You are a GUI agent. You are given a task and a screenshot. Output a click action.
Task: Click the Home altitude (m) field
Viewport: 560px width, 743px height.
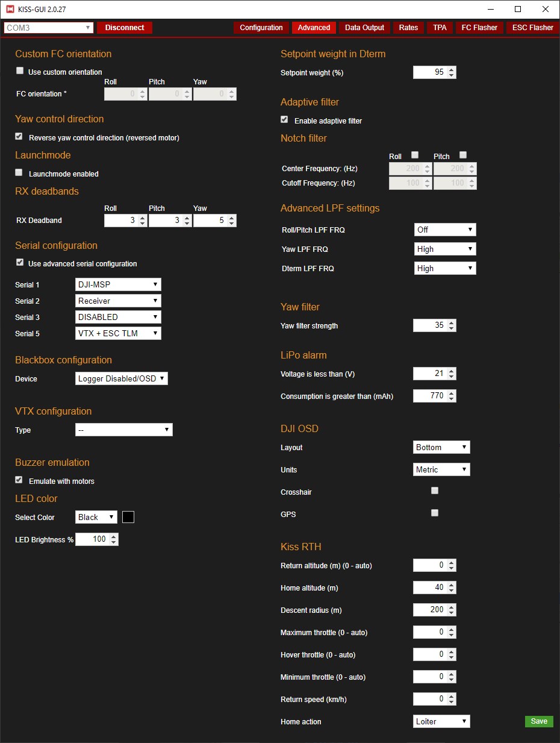click(435, 588)
